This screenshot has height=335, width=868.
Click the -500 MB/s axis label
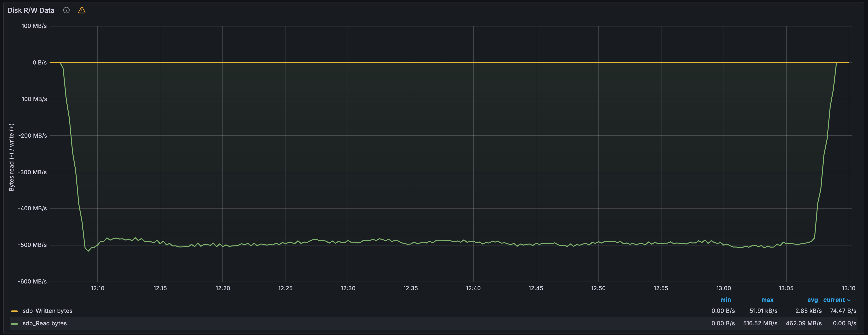32,245
